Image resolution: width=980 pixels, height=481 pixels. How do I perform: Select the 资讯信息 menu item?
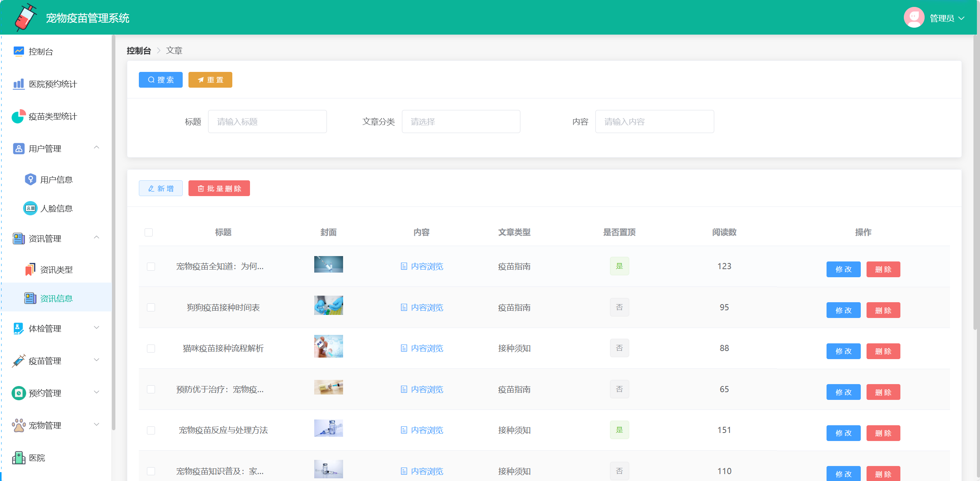click(x=56, y=298)
